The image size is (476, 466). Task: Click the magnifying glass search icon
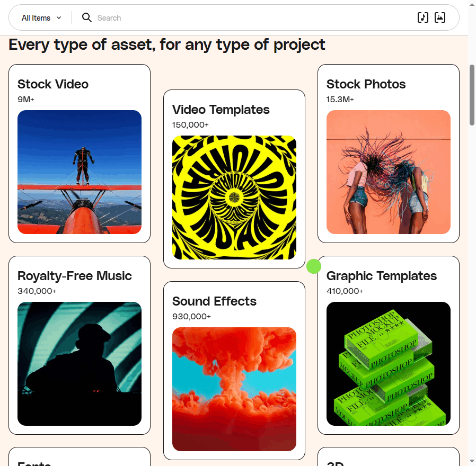pos(87,17)
